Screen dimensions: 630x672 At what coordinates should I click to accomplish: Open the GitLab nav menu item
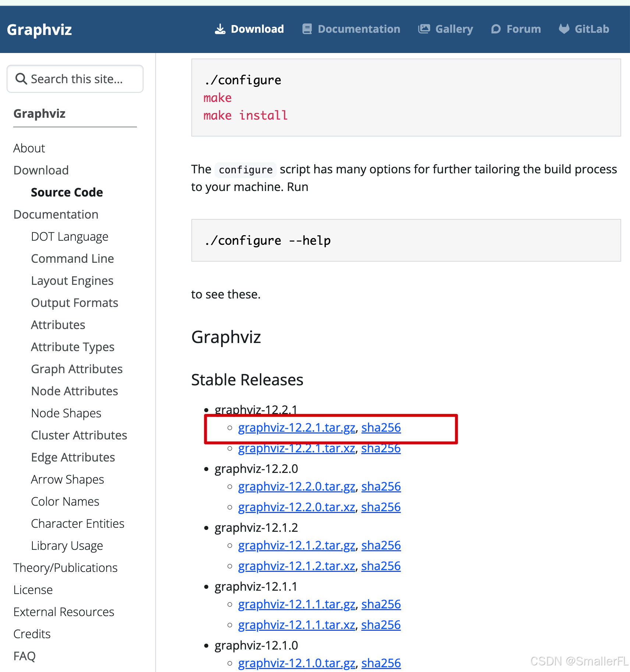point(584,29)
